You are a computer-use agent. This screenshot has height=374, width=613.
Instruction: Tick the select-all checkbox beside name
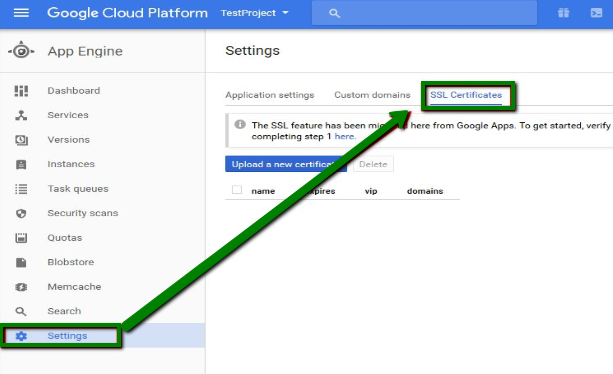[x=237, y=190]
